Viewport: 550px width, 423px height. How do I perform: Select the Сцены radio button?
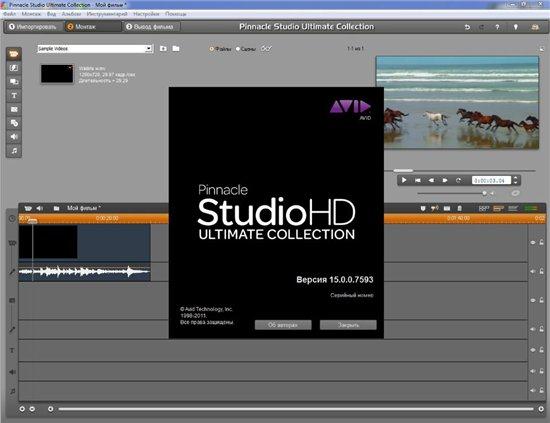pyautogui.click(x=238, y=49)
